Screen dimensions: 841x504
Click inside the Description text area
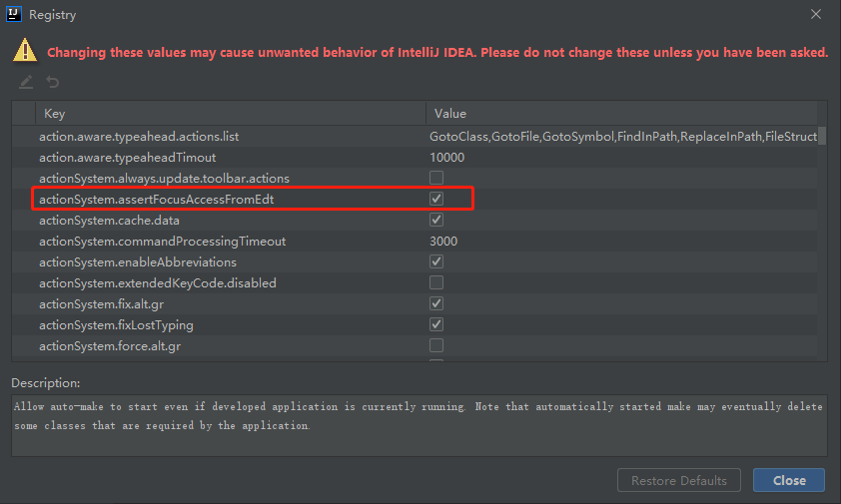[x=420, y=426]
